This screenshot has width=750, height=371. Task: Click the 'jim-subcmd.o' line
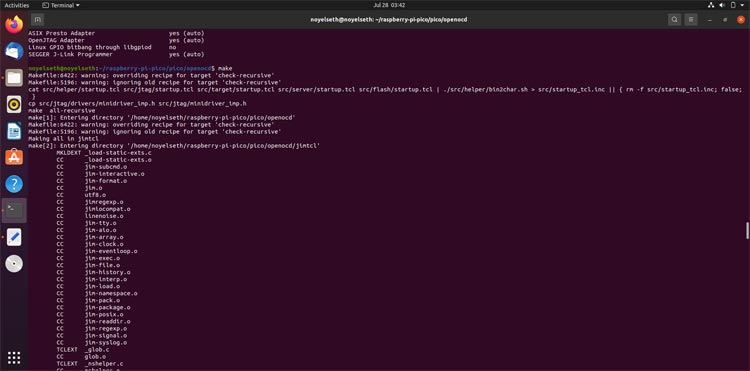(92, 167)
